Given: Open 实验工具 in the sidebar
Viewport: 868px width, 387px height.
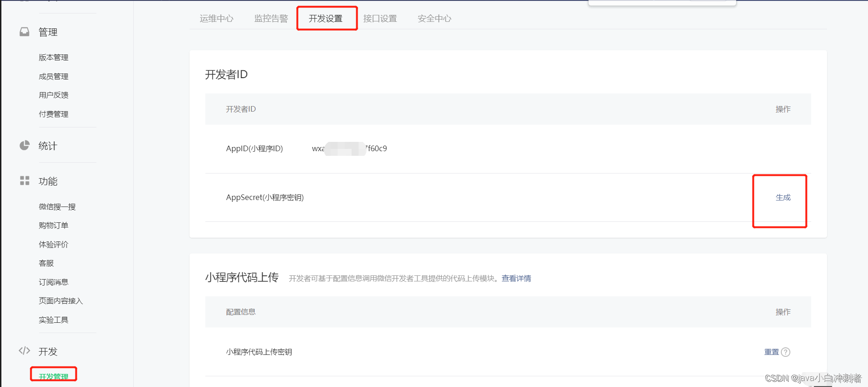Looking at the screenshot, I should 54,320.
